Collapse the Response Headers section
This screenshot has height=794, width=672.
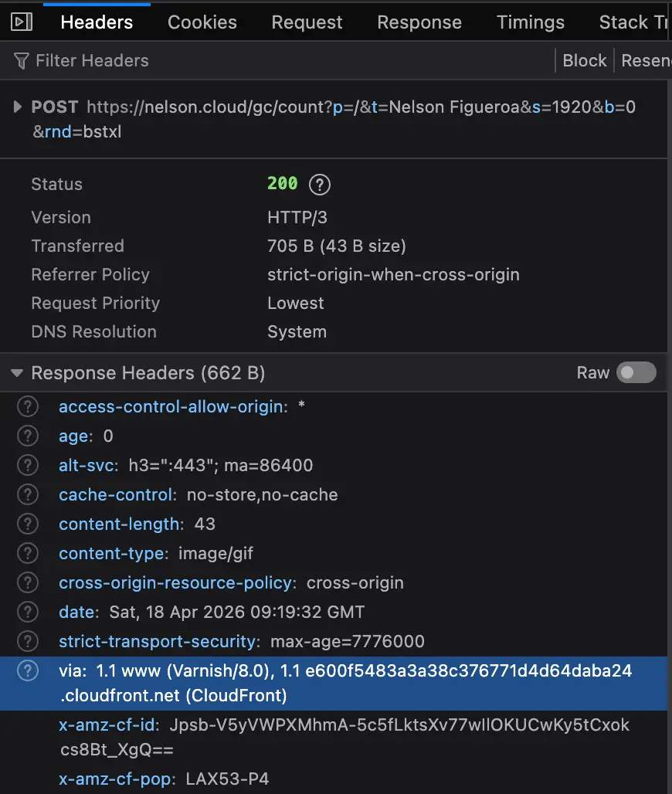click(x=16, y=372)
